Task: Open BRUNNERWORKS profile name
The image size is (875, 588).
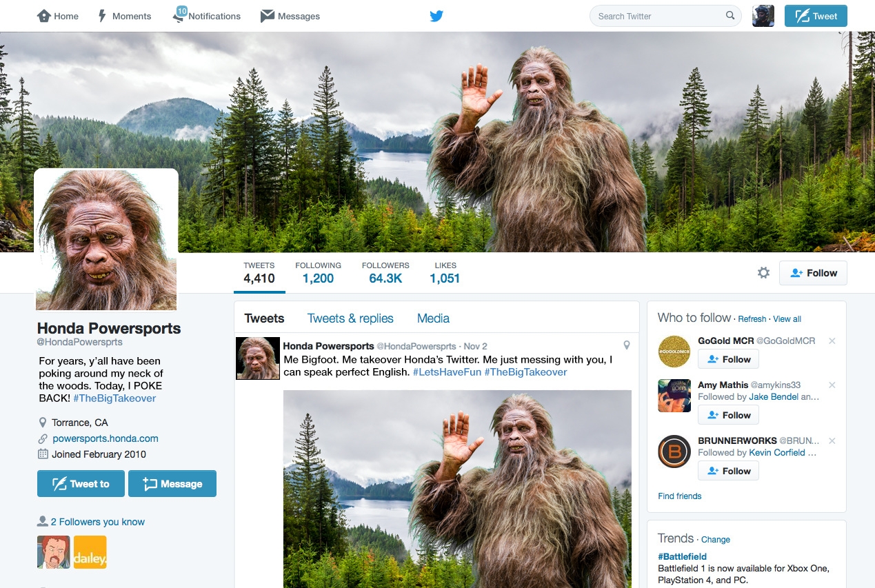Action: click(737, 440)
